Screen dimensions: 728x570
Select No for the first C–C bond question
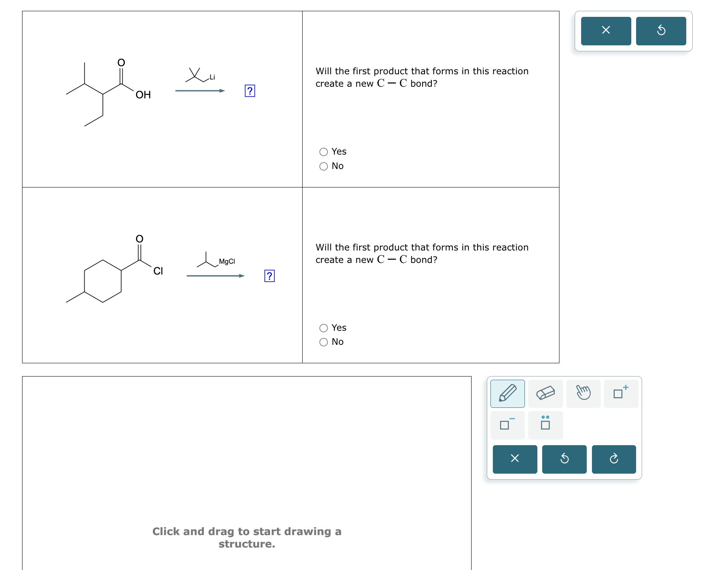coord(323,166)
